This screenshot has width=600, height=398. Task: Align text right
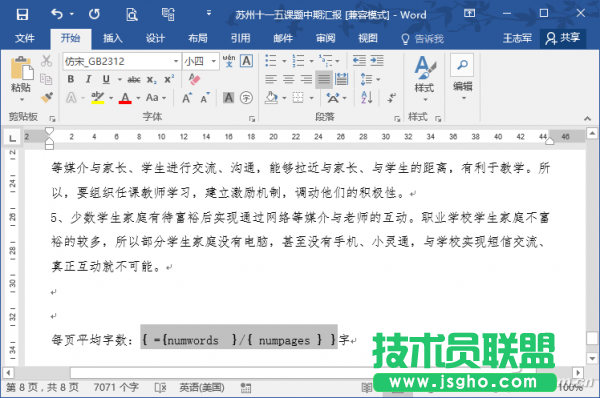pyautogui.click(x=306, y=79)
